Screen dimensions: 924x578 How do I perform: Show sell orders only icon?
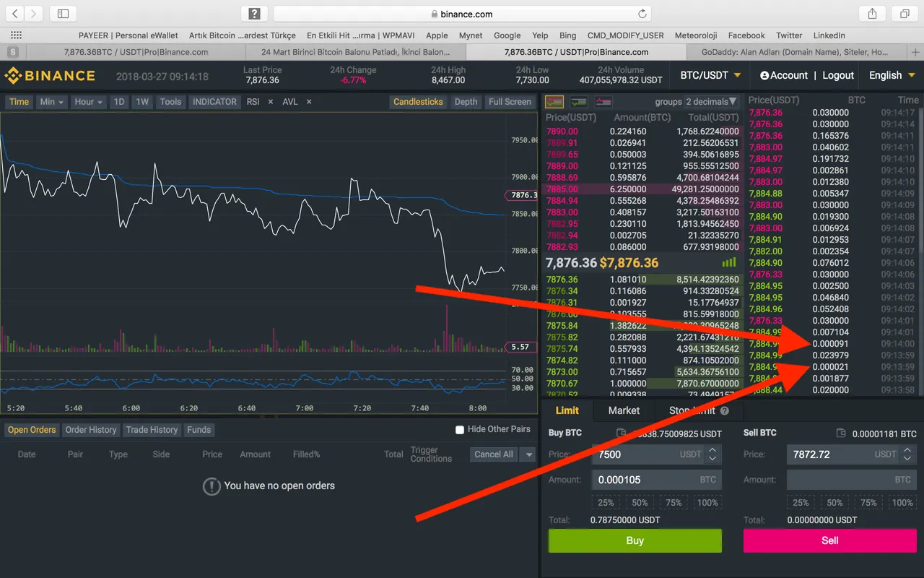point(603,102)
